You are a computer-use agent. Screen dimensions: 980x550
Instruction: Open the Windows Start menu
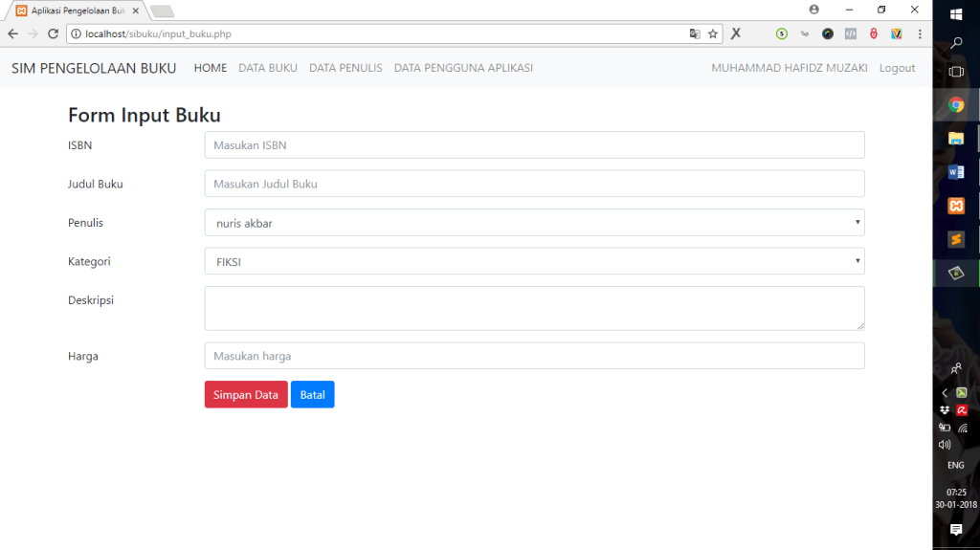tap(956, 13)
